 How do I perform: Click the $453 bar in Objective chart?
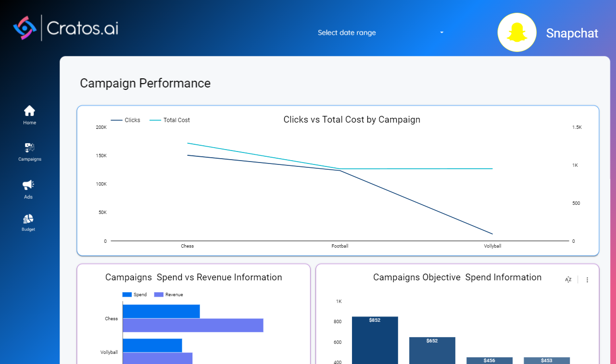click(547, 361)
